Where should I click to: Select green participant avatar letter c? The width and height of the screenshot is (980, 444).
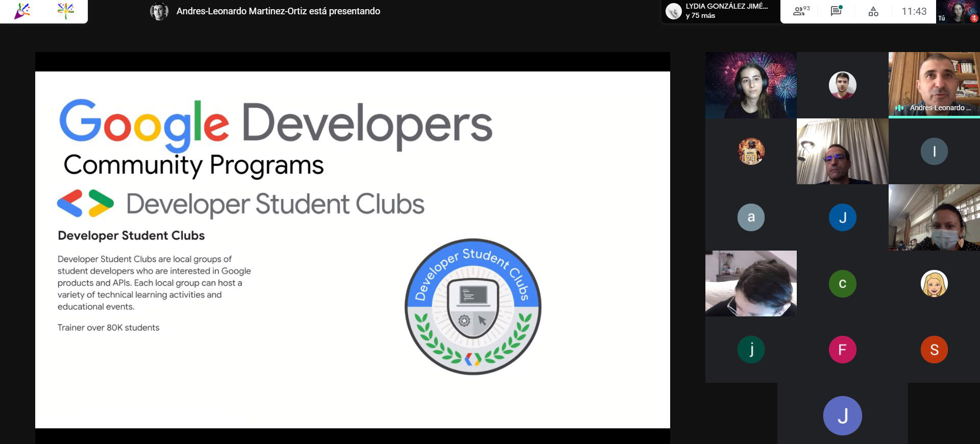(x=842, y=283)
